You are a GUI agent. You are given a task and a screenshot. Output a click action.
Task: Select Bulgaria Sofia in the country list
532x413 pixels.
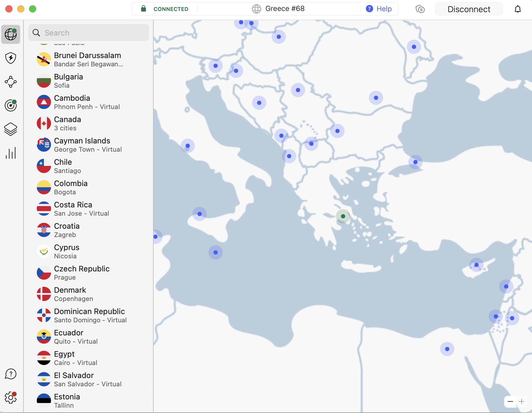click(68, 81)
